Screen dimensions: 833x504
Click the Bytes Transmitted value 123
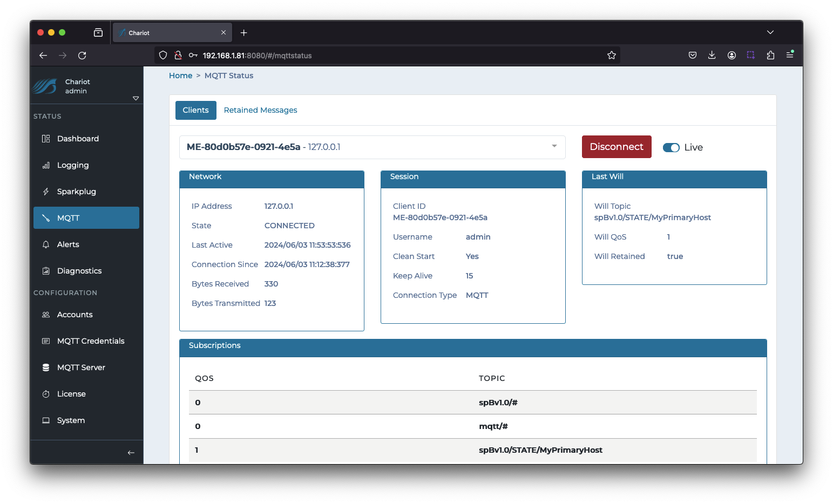[270, 303]
